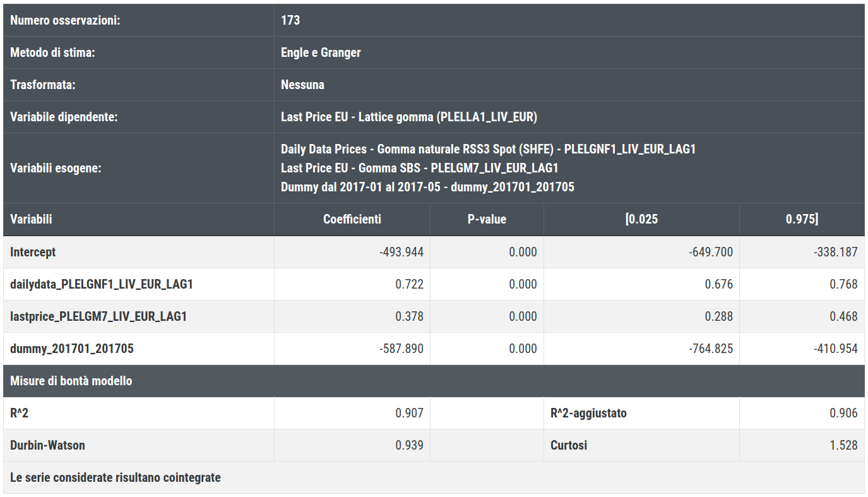Click the Gomma SBS exogenous variable line
This screenshot has height=497, width=868.
tap(419, 168)
